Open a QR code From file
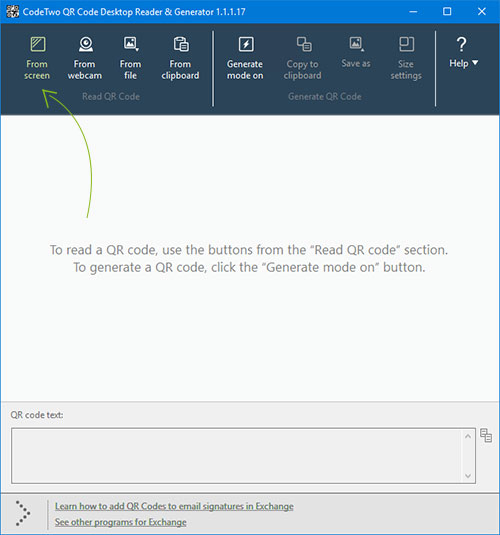500x535 pixels. pyautogui.click(x=130, y=58)
